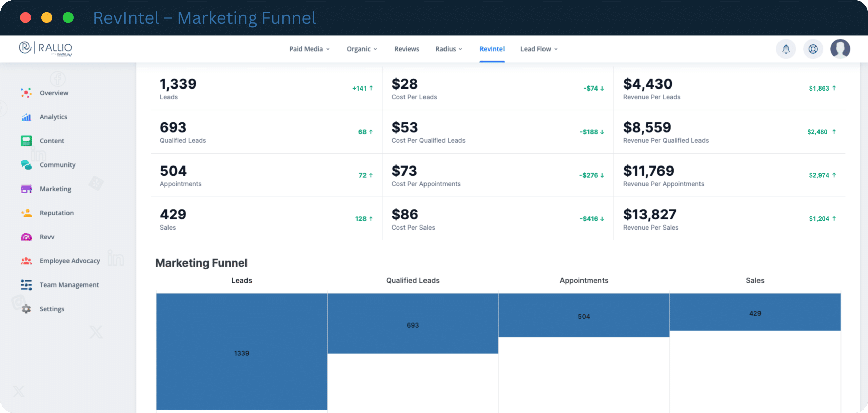Screen dimensions: 868x413
Task: Select the Reputation star person icon
Action: click(x=26, y=213)
